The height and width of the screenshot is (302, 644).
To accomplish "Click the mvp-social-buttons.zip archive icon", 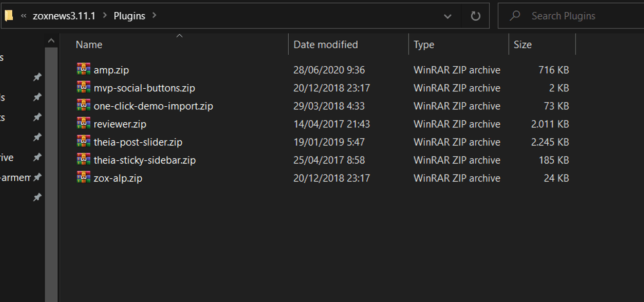I will [83, 88].
